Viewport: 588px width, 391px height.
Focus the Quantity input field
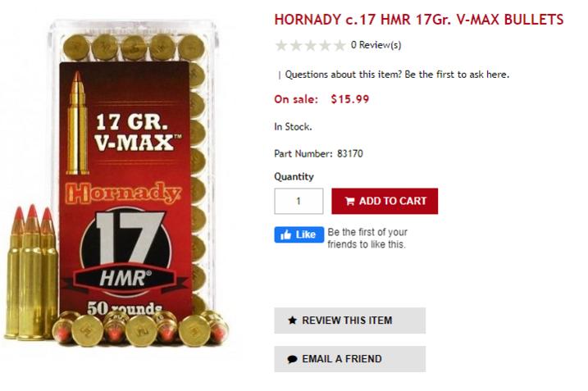click(299, 202)
